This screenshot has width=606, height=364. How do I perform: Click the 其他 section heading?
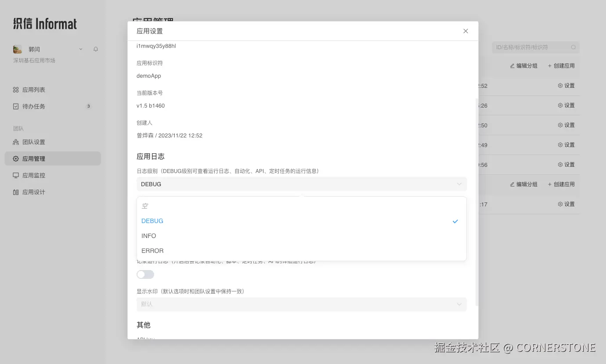pos(144,325)
